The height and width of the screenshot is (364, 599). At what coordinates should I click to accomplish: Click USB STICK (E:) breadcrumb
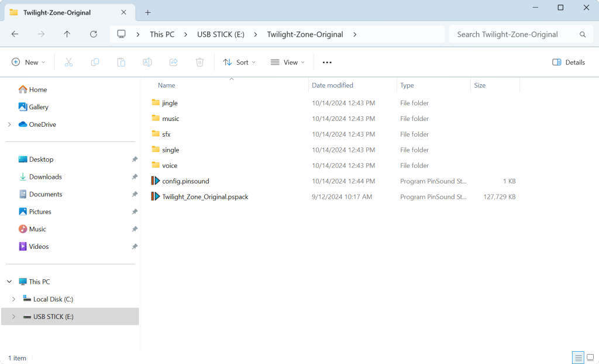[221, 34]
